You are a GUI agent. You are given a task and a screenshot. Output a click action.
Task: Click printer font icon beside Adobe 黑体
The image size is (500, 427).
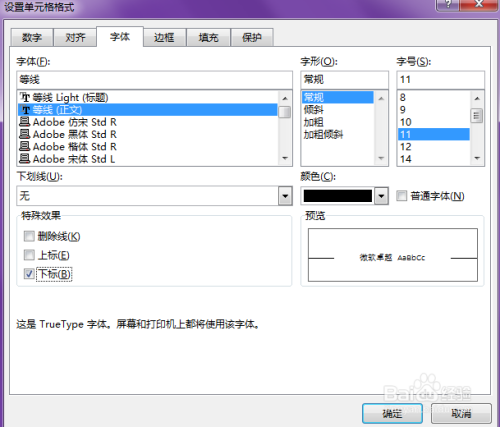tap(25, 134)
